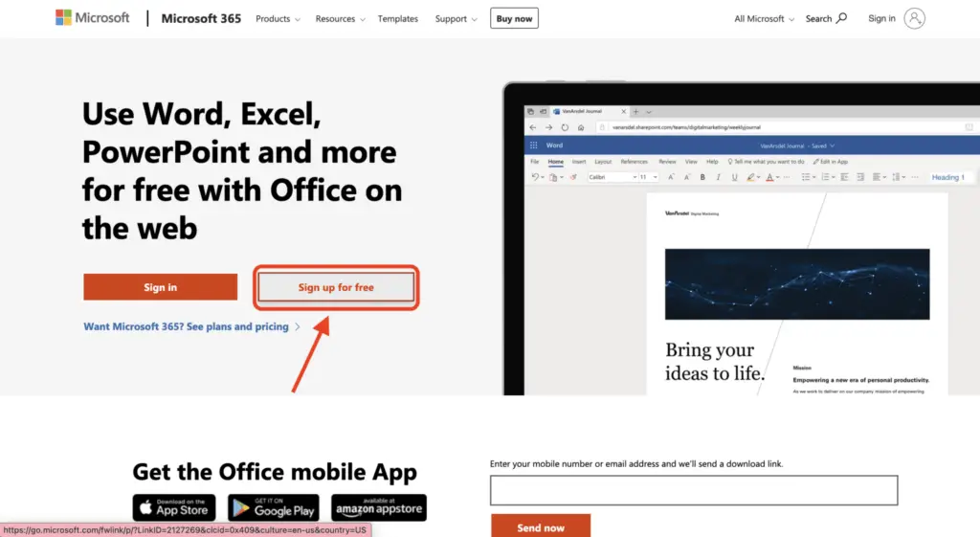Click the bullet list icon
This screenshot has height=537, width=980.
806,177
